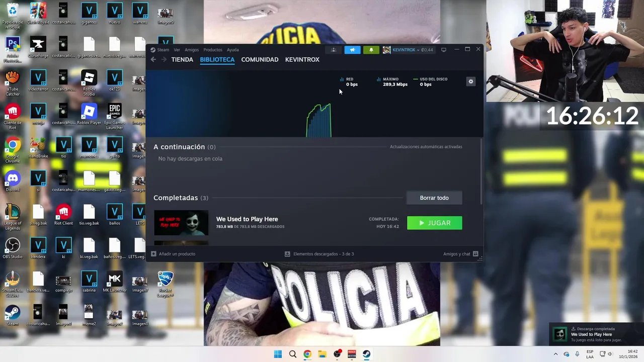Open the blue announcements megaphone icon
The image size is (644, 362).
[x=352, y=50]
